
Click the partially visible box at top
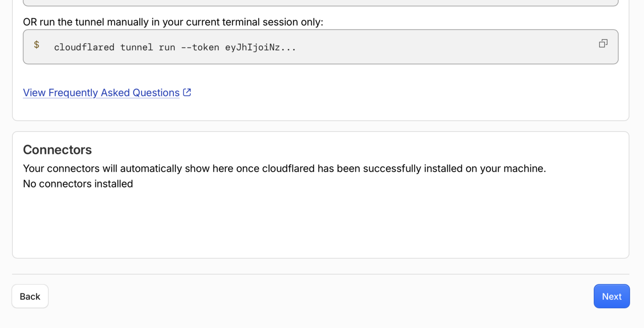[321, 3]
